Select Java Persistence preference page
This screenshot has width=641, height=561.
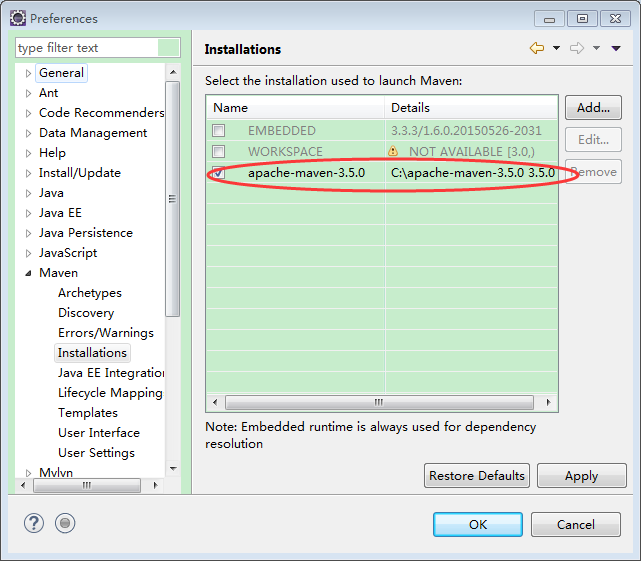click(86, 233)
